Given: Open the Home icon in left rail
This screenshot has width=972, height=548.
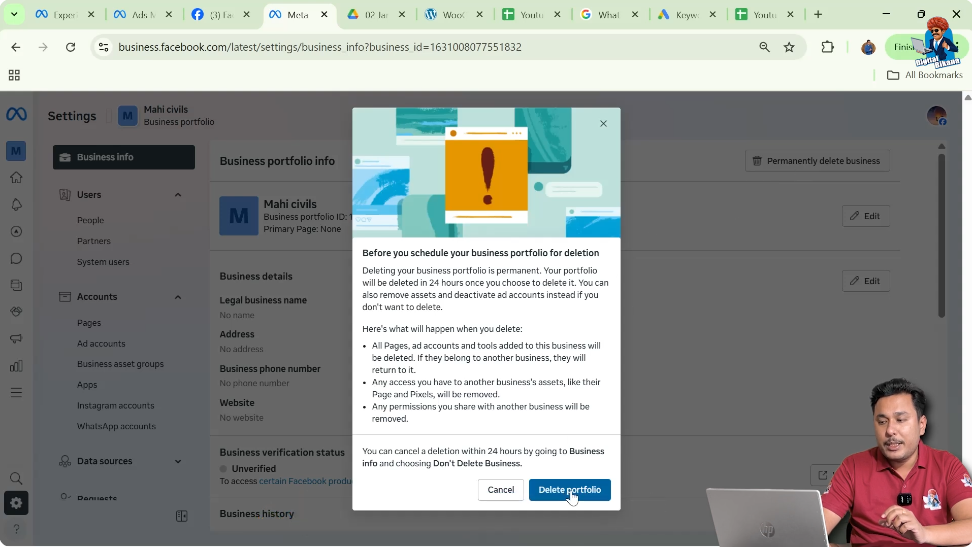Looking at the screenshot, I should pyautogui.click(x=16, y=177).
